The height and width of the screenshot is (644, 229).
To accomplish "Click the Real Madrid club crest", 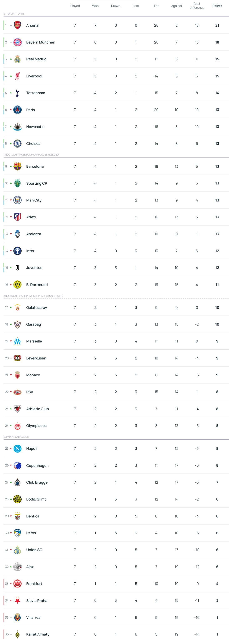I will (17, 59).
